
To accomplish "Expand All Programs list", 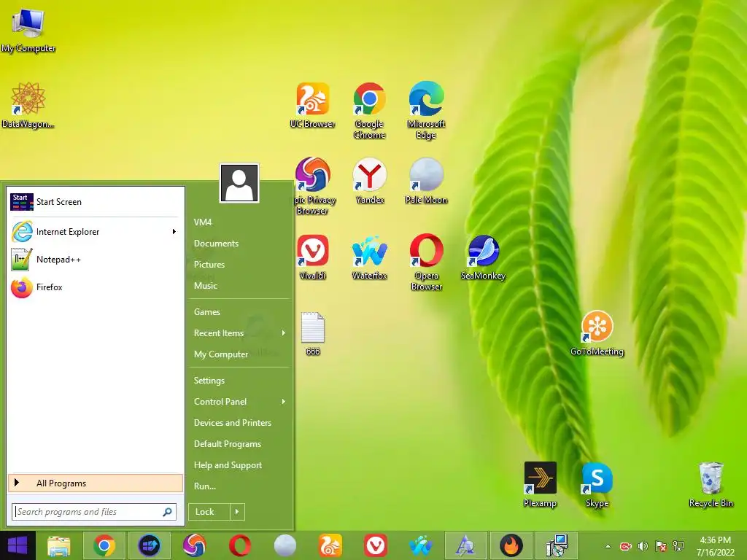I will (x=96, y=483).
